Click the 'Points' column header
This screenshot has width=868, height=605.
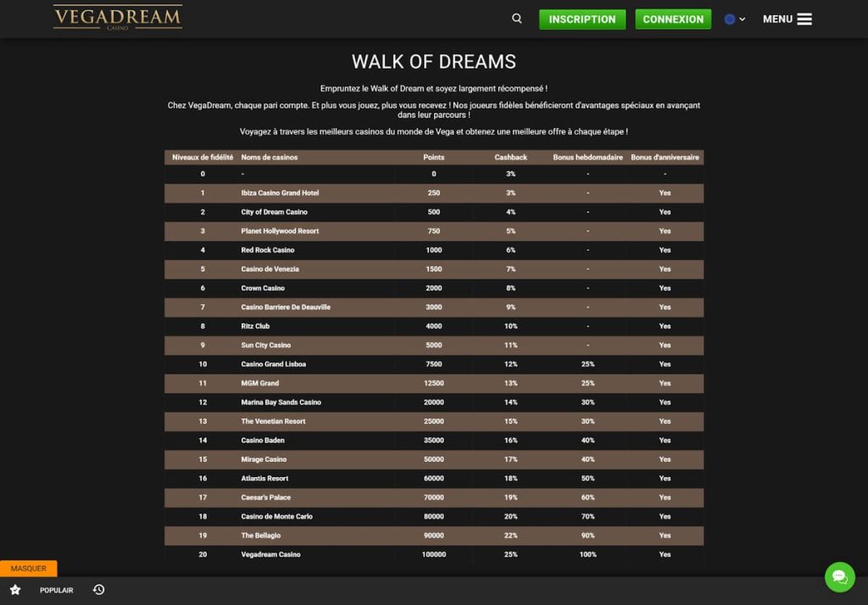433,158
